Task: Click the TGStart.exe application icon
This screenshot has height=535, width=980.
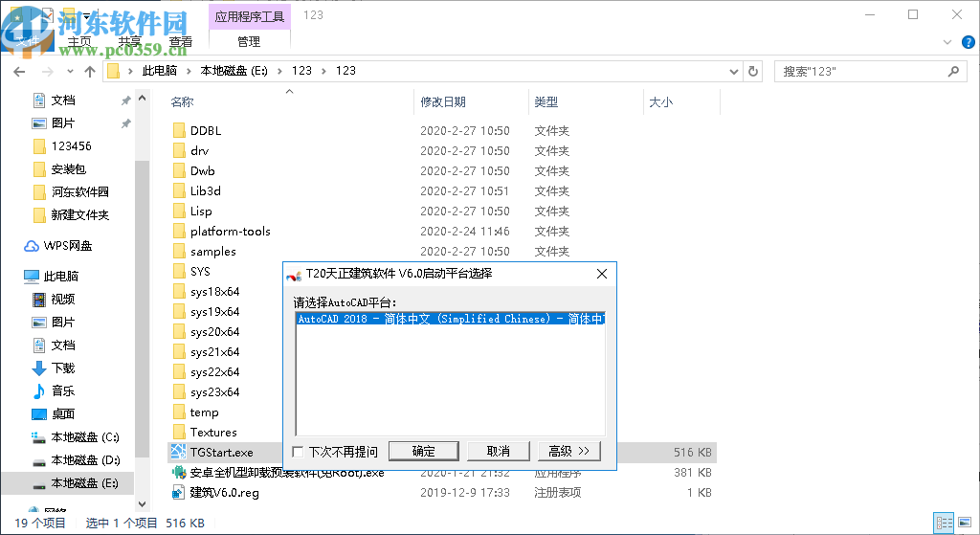Action: pos(179,452)
